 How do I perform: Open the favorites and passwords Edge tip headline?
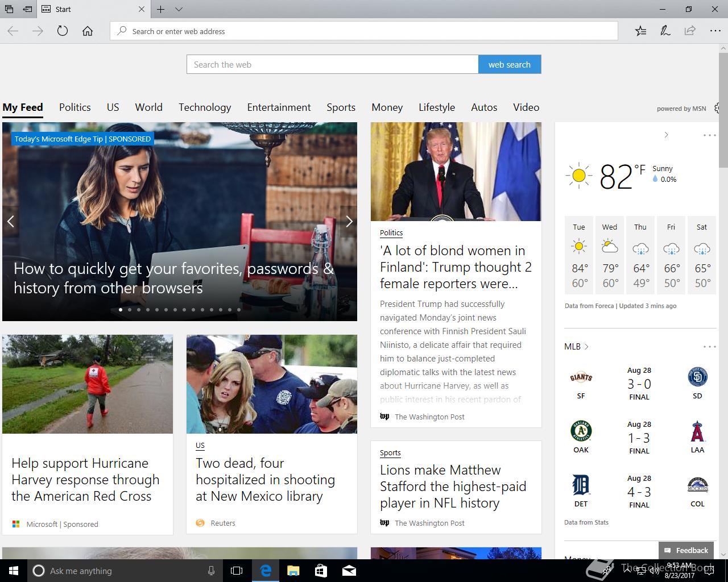tap(173, 278)
